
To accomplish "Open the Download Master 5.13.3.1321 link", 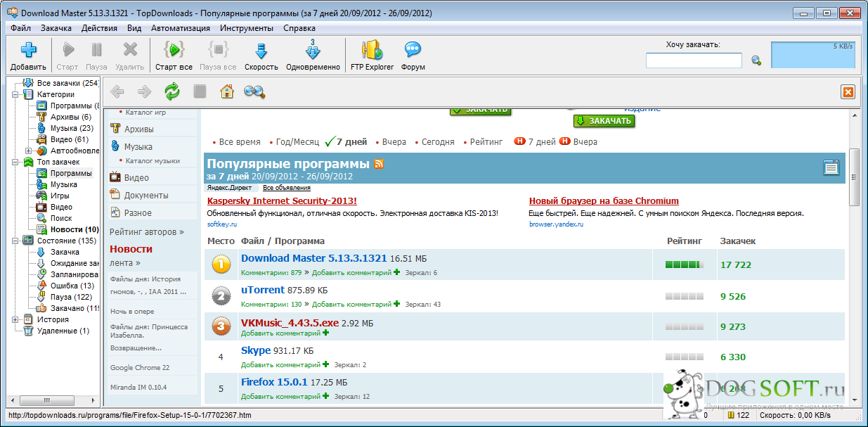I will click(x=314, y=258).
